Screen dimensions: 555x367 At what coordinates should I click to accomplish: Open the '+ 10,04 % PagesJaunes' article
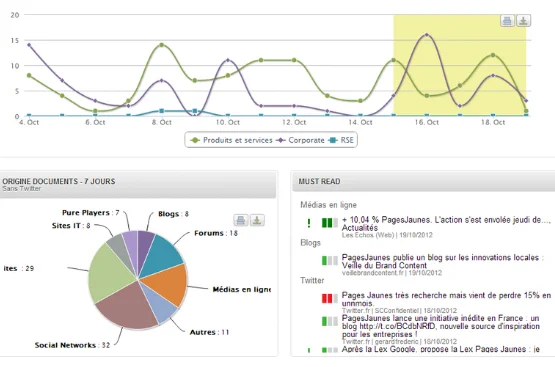click(446, 224)
